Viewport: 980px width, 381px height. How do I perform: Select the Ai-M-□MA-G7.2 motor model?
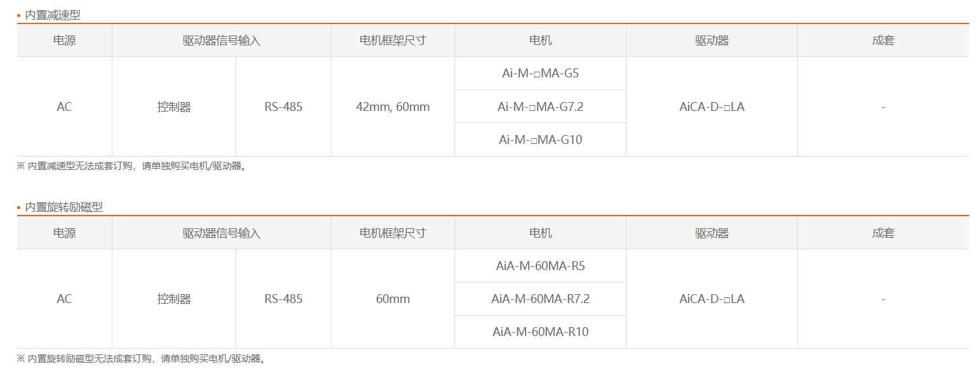540,107
